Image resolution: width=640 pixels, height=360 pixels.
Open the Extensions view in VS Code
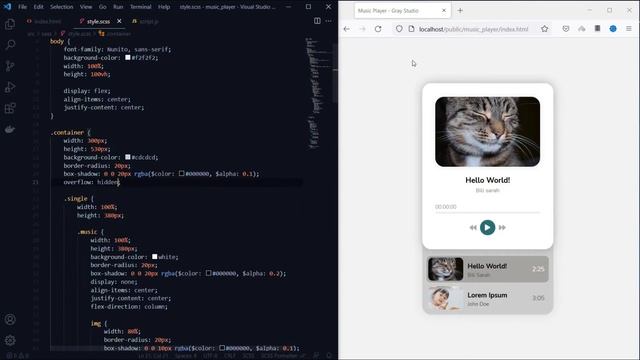[x=10, y=108]
